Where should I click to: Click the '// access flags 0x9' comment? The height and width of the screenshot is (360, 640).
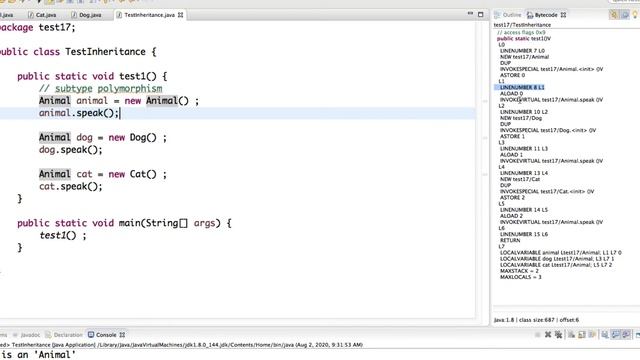point(521,32)
